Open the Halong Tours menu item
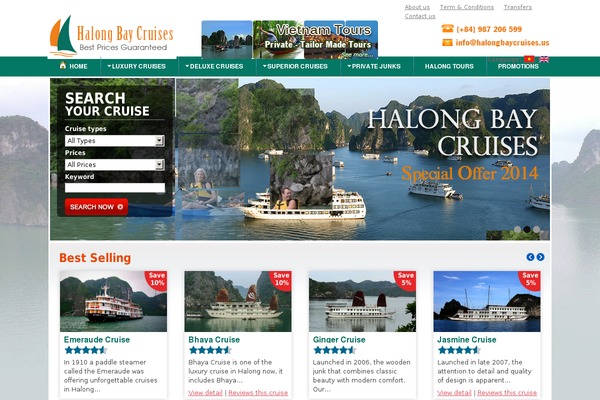Screen dimensions: 600x400 tap(449, 66)
